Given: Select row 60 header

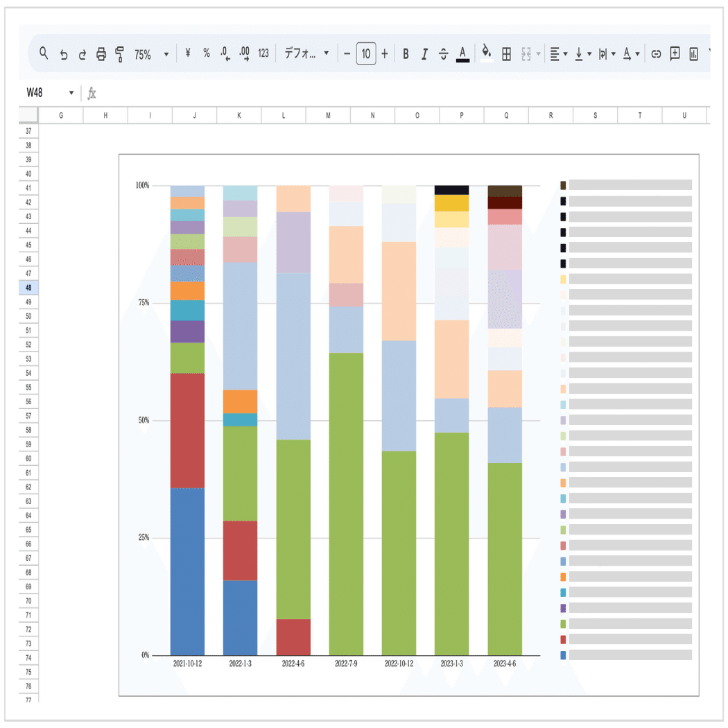Looking at the screenshot, I should 28,458.
